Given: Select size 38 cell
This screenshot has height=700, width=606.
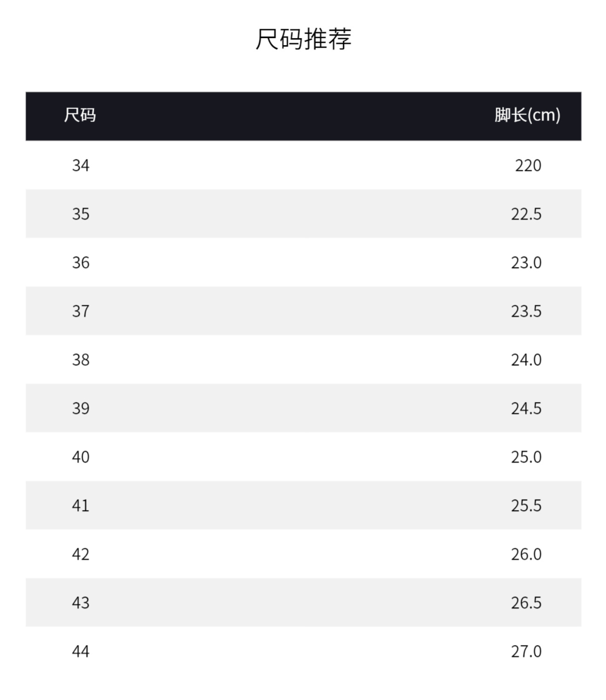Looking at the screenshot, I should 81,360.
